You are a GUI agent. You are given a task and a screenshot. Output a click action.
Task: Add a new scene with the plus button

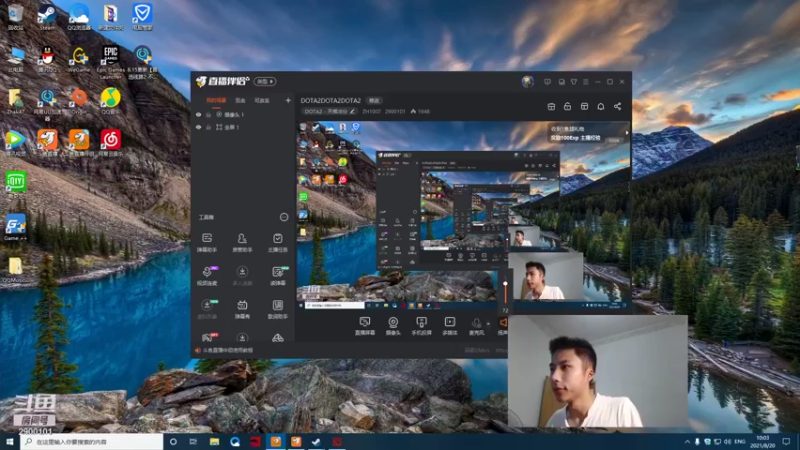click(288, 100)
